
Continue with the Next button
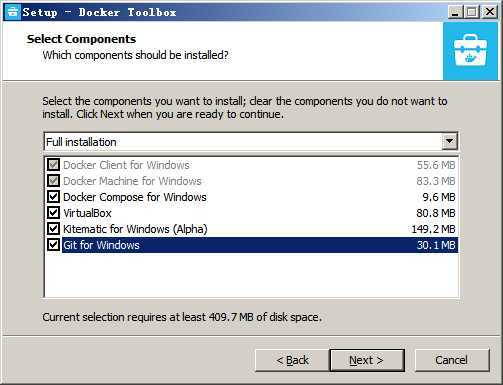click(367, 360)
